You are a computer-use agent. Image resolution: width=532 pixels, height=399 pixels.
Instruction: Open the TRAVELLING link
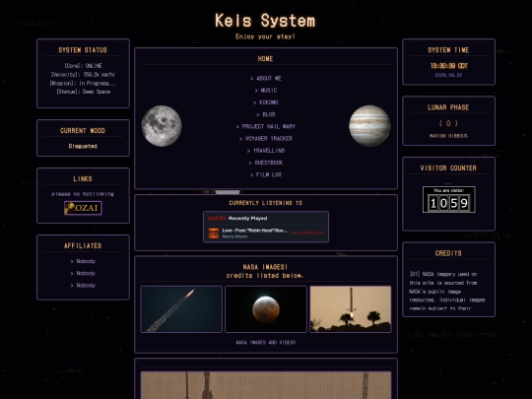266,151
